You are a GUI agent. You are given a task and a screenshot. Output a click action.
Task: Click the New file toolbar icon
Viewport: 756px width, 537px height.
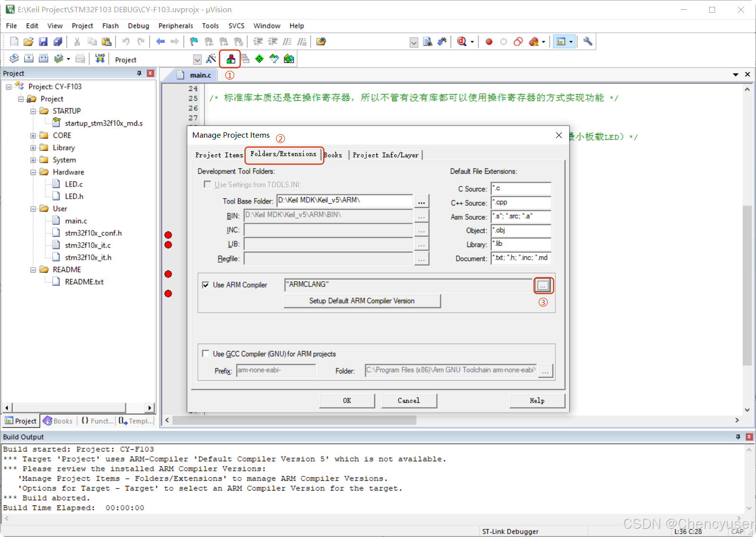click(x=14, y=42)
